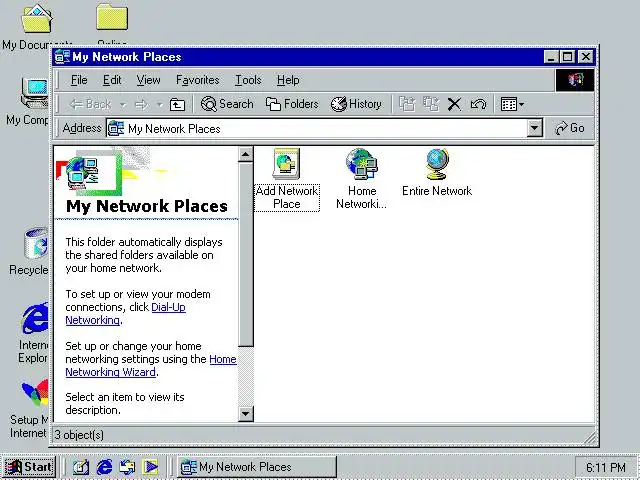Click the Back toolbar button
Image resolution: width=640 pixels, height=480 pixels.
[x=90, y=104]
